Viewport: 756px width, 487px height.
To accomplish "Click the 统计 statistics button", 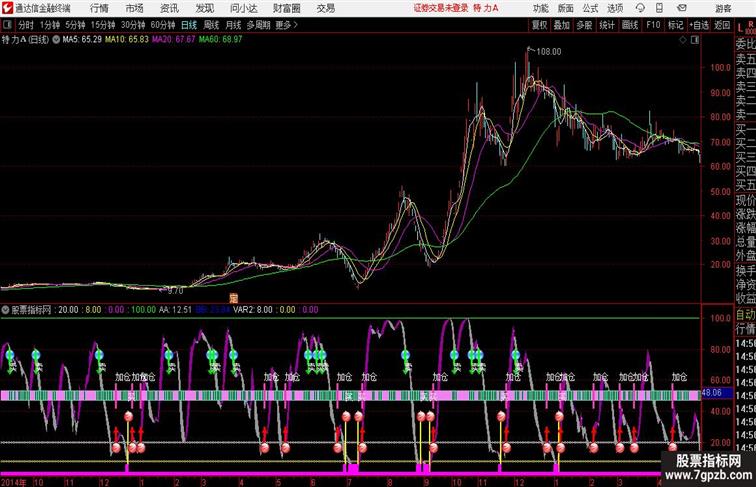I will click(x=607, y=25).
